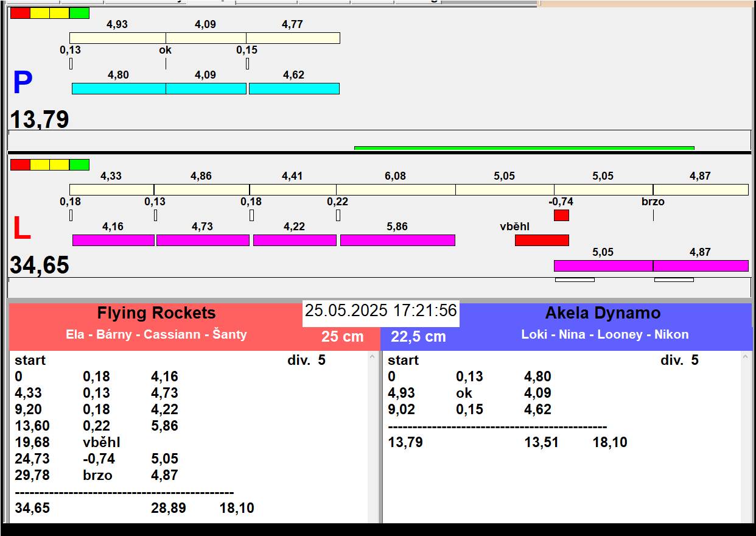Screen dimensions: 756x536
Task: Select the cream 4,41 segment in lane L
Action: (293, 189)
